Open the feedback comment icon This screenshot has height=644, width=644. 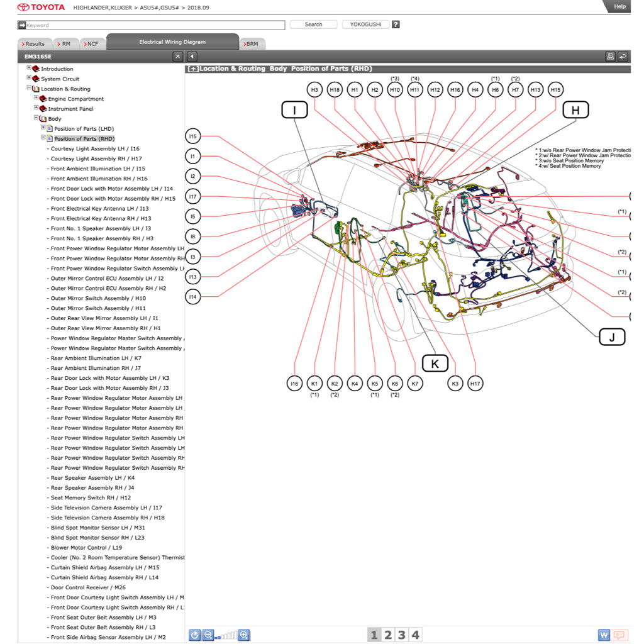coord(620,635)
